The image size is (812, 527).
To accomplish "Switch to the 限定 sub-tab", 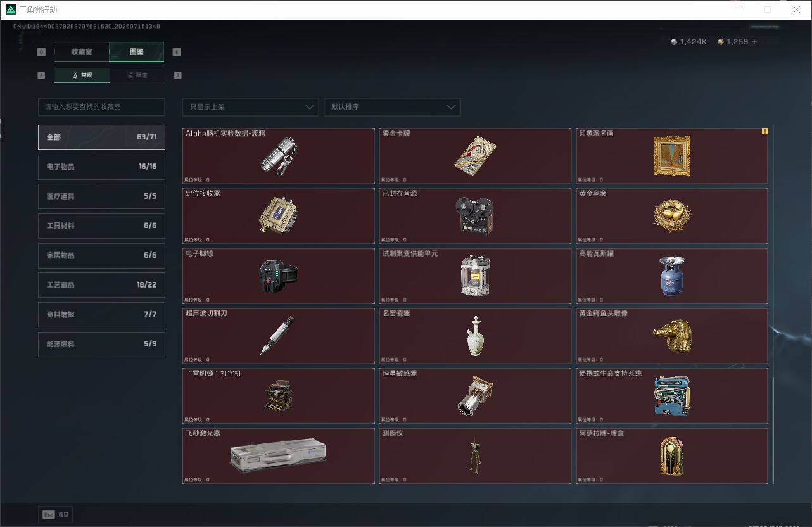I will pos(137,75).
